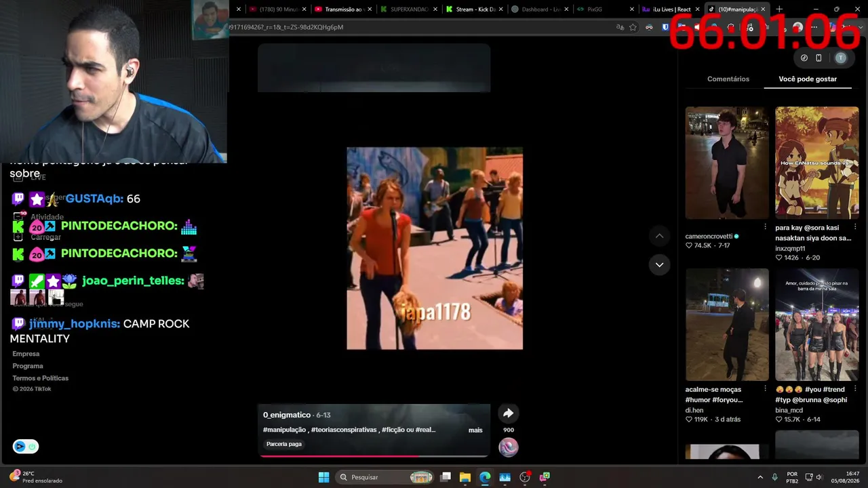This screenshot has width=868, height=488.
Task: Click the Parceria paga label
Action: pos(284,444)
